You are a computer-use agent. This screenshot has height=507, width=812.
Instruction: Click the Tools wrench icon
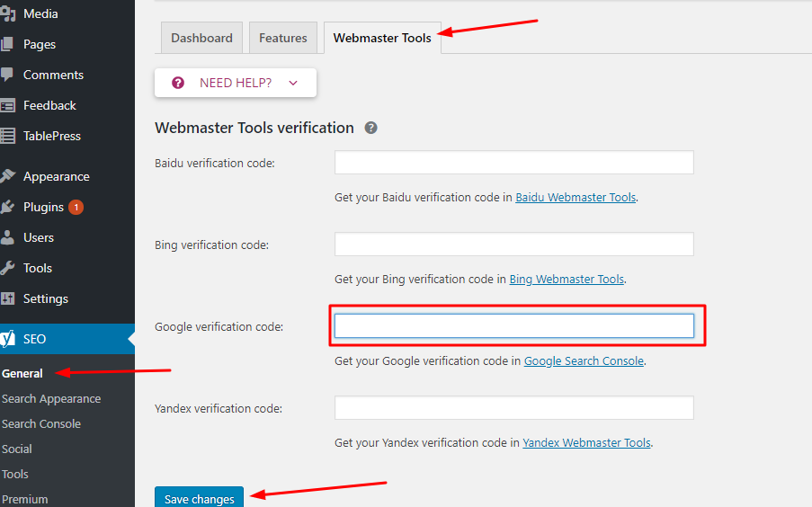coord(7,268)
